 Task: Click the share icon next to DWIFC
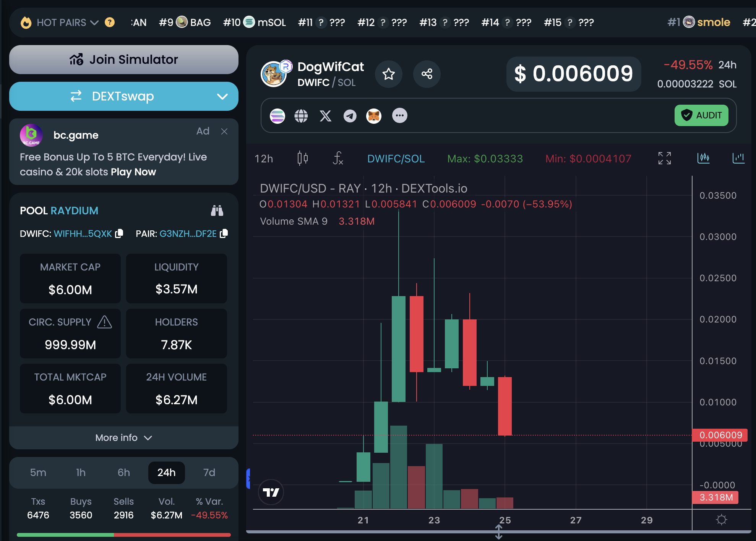[427, 74]
